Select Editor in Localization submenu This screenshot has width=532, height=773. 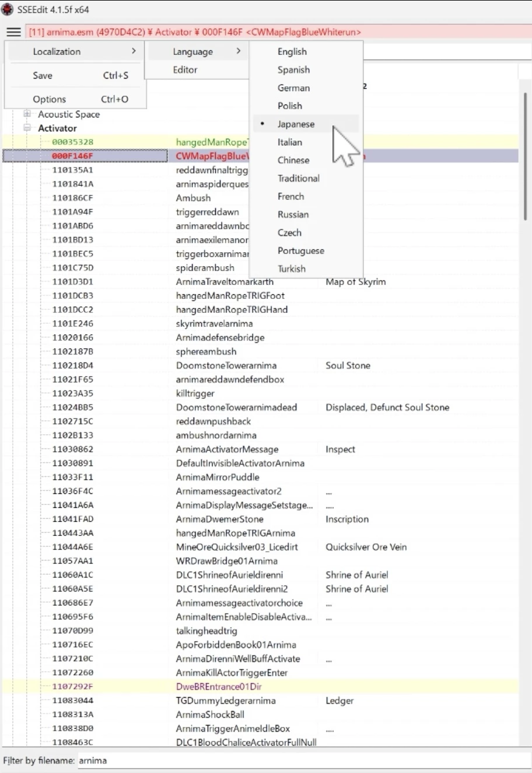click(197, 69)
